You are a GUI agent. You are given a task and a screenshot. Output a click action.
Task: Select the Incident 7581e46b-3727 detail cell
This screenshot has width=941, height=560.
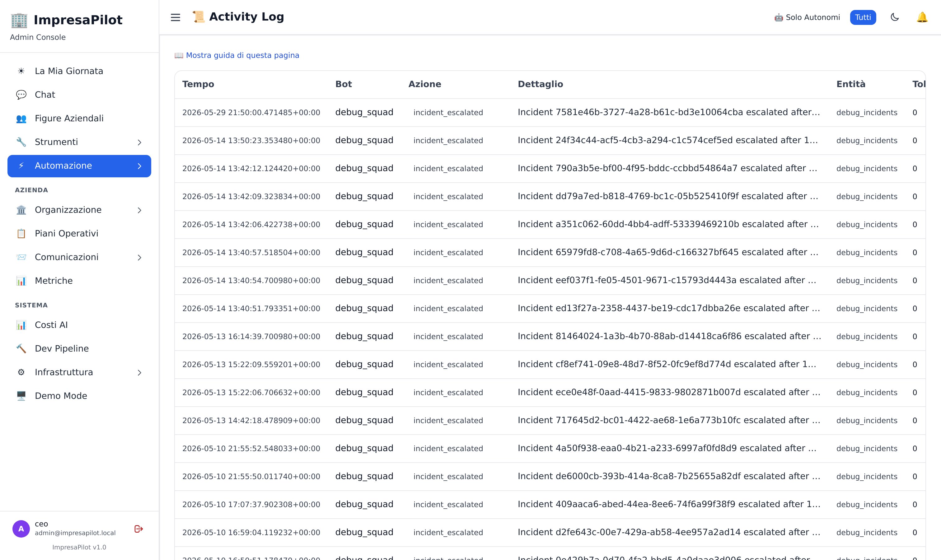click(669, 112)
